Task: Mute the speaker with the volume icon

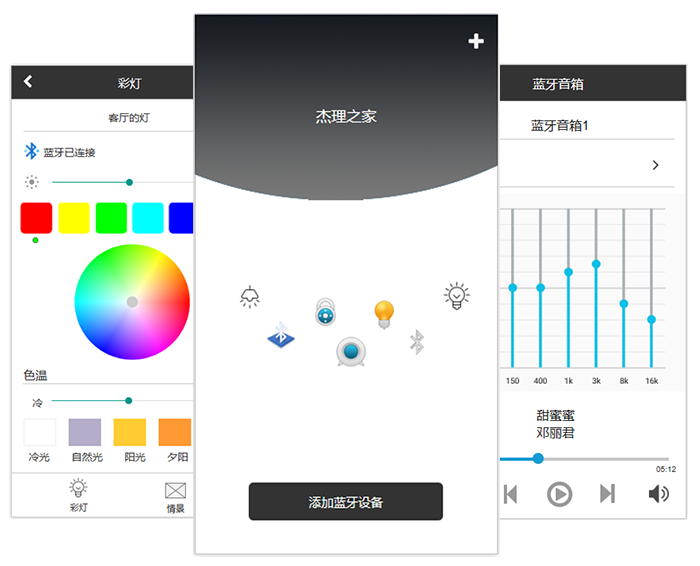Action: pos(658,493)
